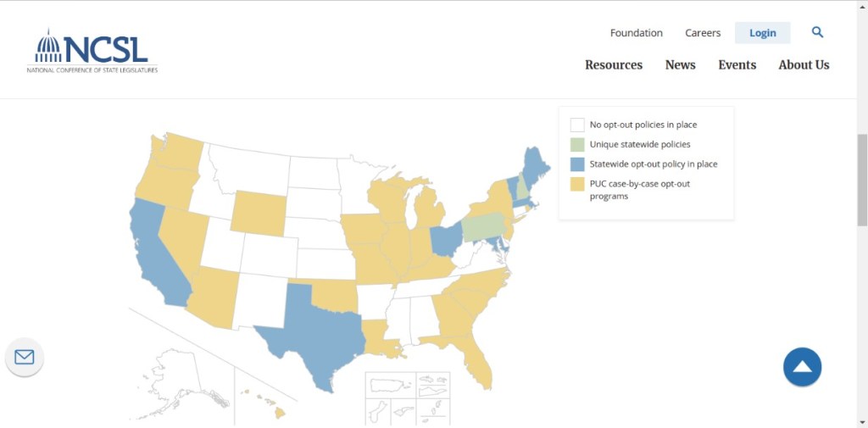This screenshot has width=868, height=428.
Task: Open the News menu
Action: (x=680, y=65)
